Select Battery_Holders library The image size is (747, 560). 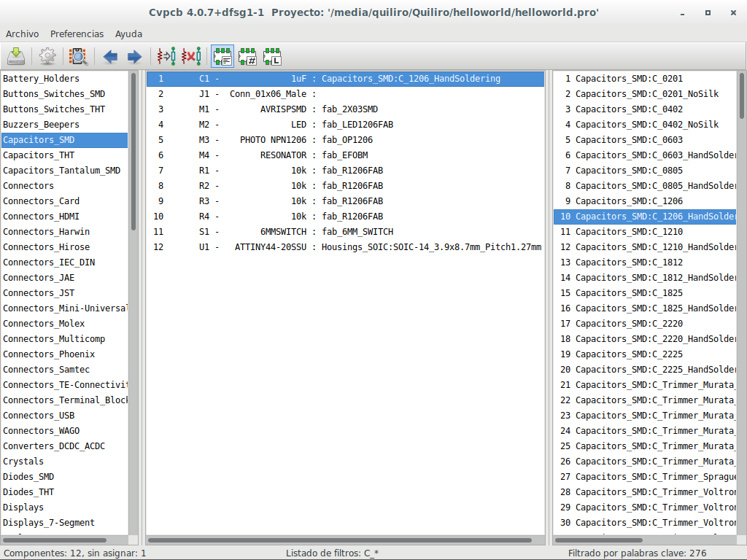(x=65, y=79)
